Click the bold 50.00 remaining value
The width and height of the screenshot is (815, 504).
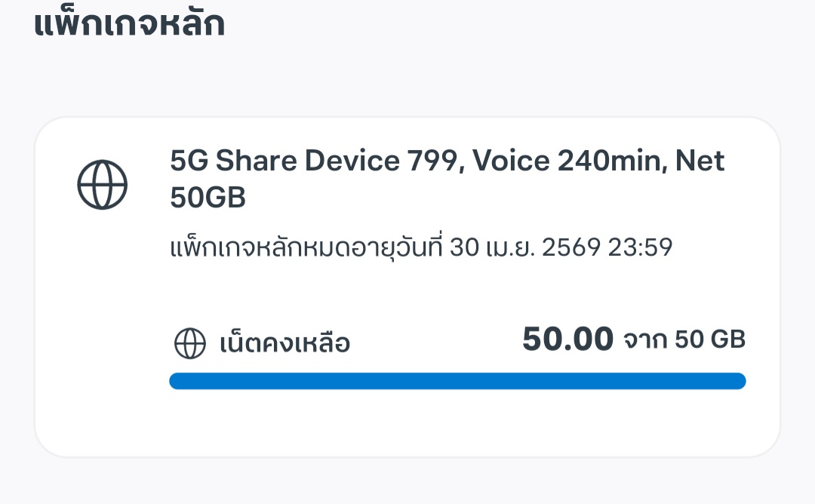click(x=567, y=340)
